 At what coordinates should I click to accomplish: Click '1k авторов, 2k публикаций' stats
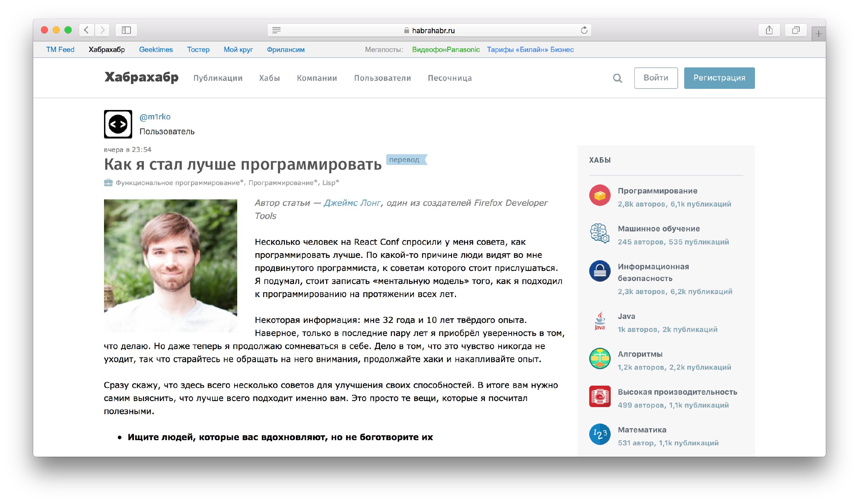coord(667,329)
